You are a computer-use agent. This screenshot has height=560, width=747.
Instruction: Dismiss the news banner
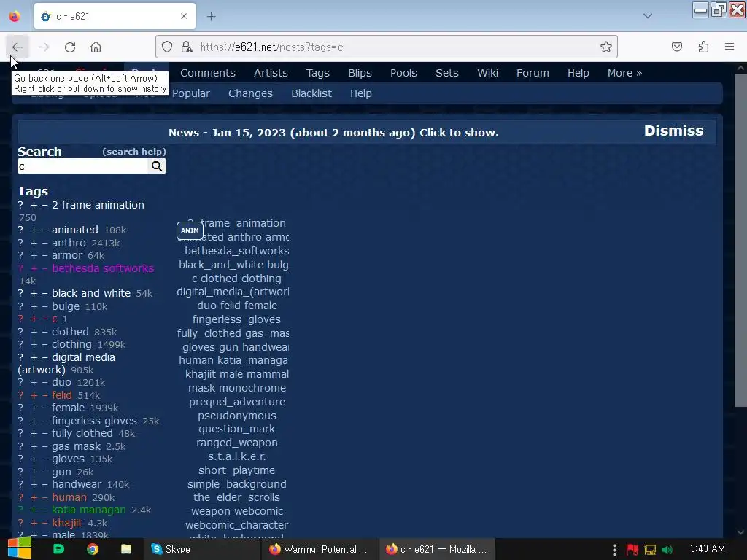673,131
